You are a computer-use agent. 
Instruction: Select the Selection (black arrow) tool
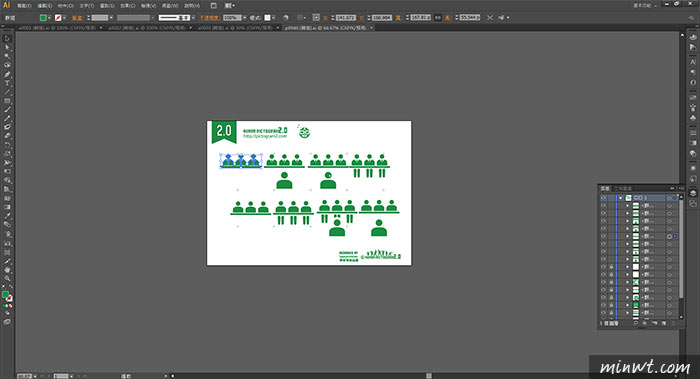tap(7, 39)
